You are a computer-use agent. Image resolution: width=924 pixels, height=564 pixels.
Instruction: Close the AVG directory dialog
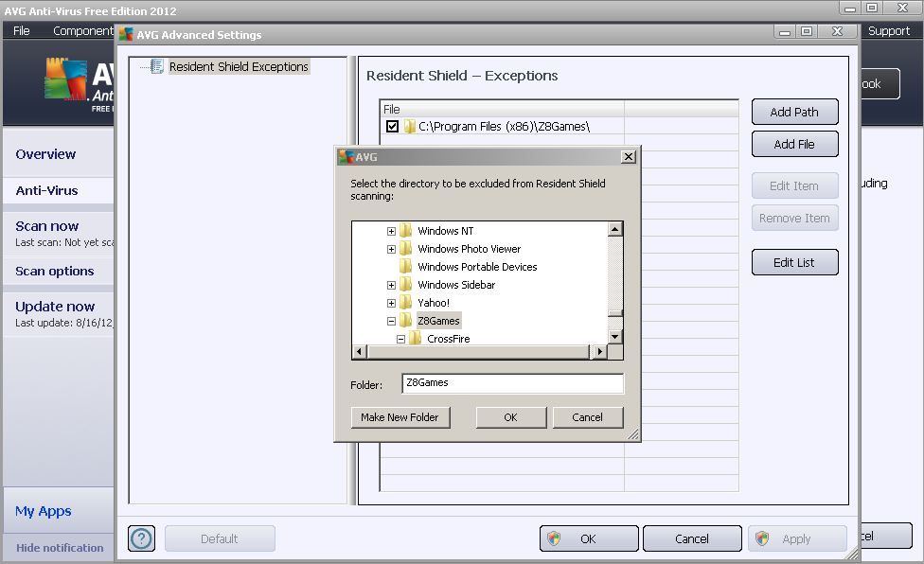point(629,156)
